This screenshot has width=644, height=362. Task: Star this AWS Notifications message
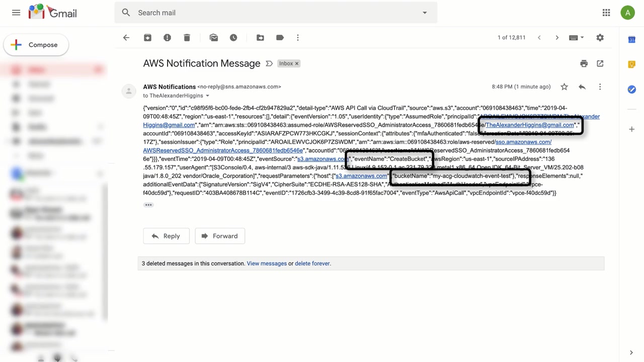tap(564, 87)
